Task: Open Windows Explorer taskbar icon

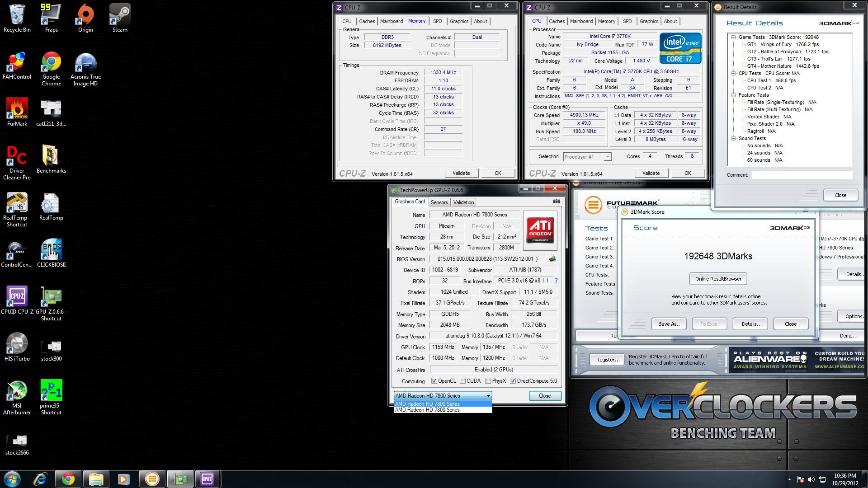Action: 96,479
